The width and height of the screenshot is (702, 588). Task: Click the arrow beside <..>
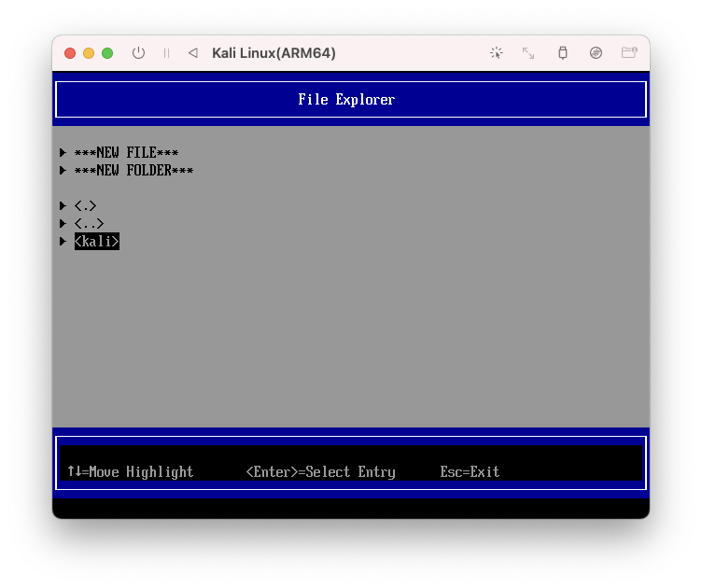(x=63, y=223)
